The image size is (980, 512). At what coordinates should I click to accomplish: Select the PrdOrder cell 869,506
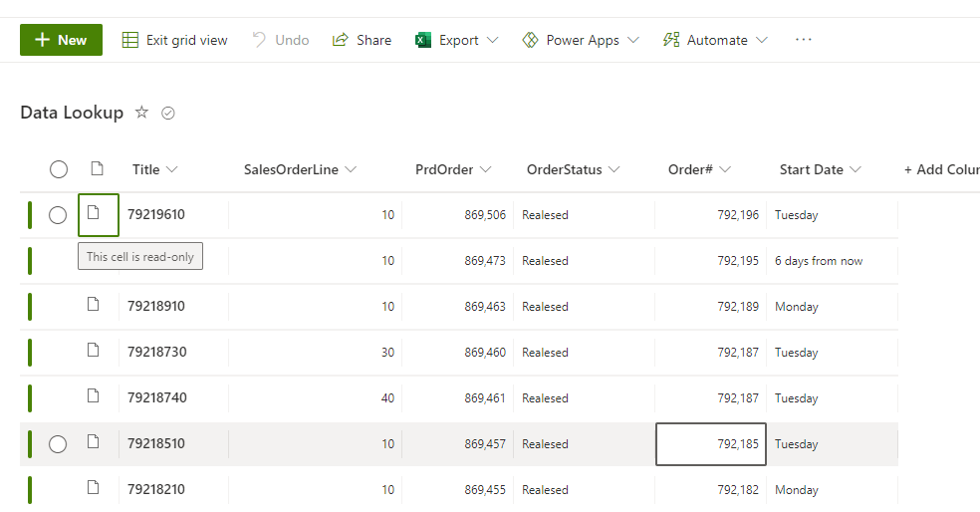point(457,215)
